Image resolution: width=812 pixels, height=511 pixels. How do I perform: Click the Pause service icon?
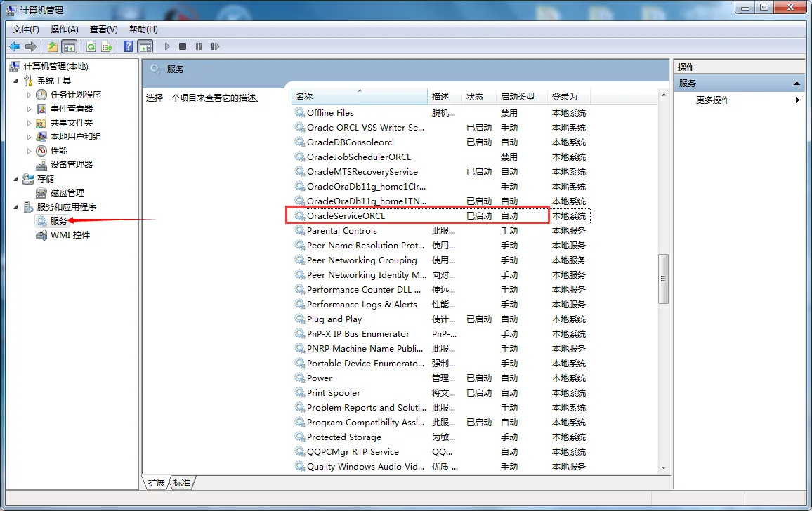pyautogui.click(x=198, y=46)
